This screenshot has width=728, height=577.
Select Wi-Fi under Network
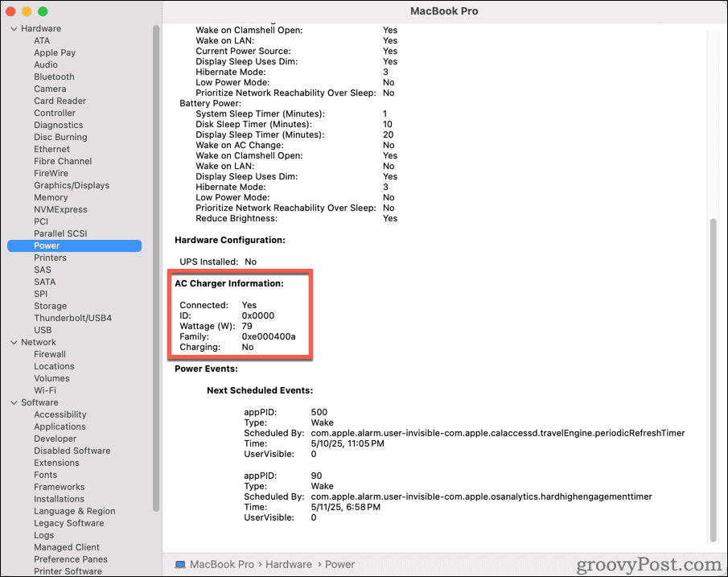45,391
